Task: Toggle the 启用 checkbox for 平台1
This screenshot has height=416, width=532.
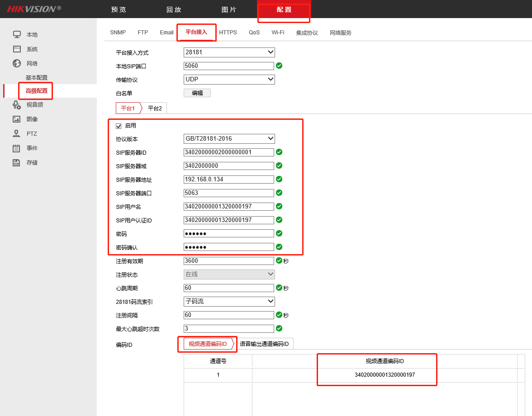Action: (x=119, y=126)
